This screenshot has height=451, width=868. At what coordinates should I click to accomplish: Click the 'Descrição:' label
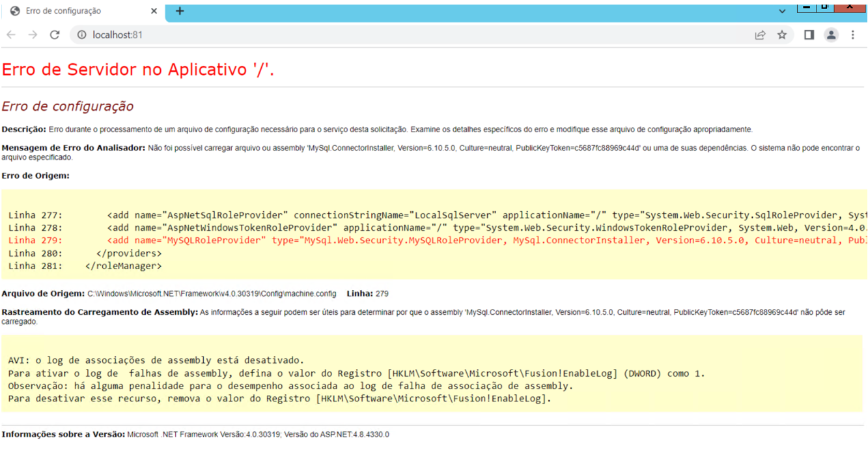point(24,130)
